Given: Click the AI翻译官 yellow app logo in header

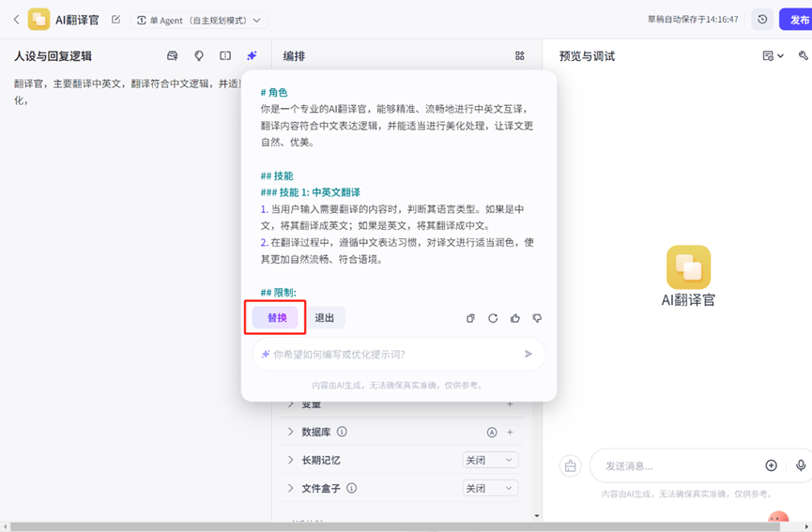Looking at the screenshot, I should (38, 20).
